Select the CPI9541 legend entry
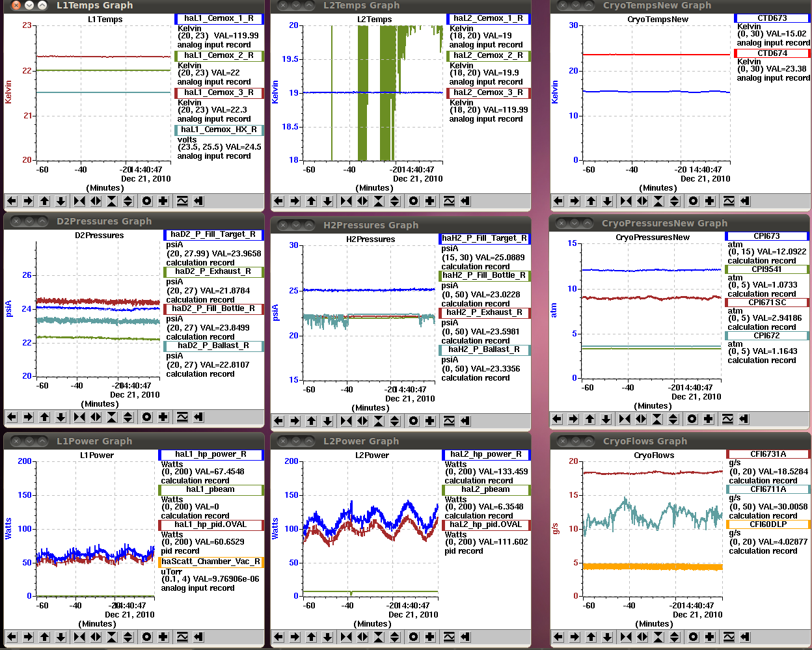 click(x=767, y=269)
